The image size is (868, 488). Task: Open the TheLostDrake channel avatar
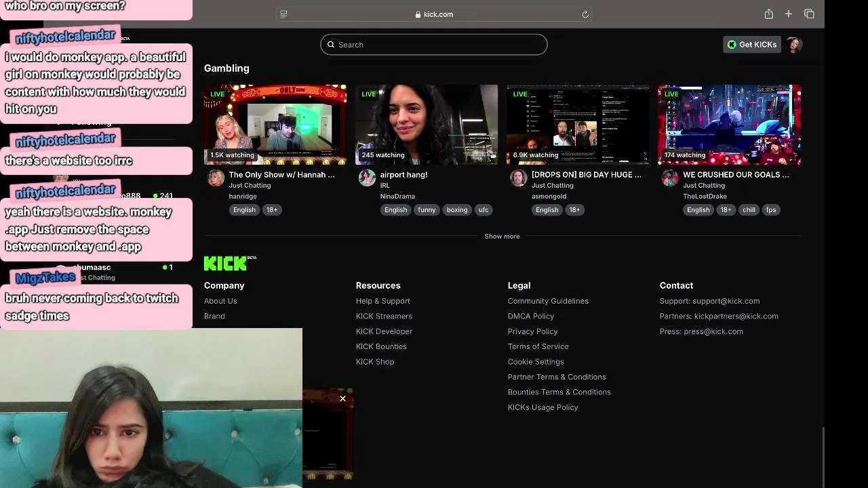tap(670, 178)
